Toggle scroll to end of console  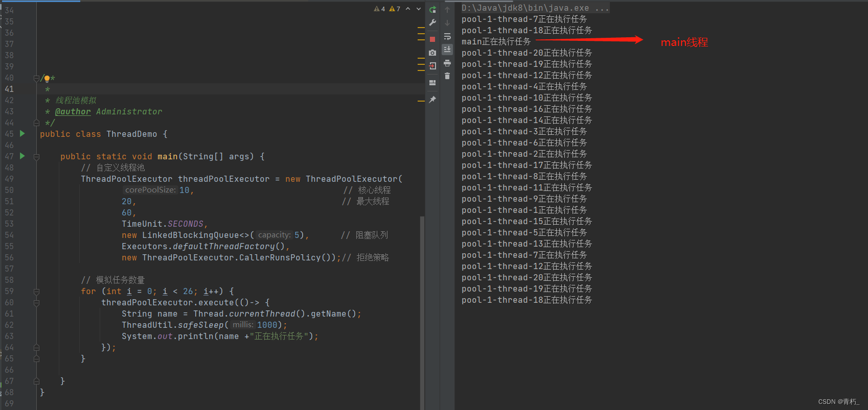click(x=447, y=50)
